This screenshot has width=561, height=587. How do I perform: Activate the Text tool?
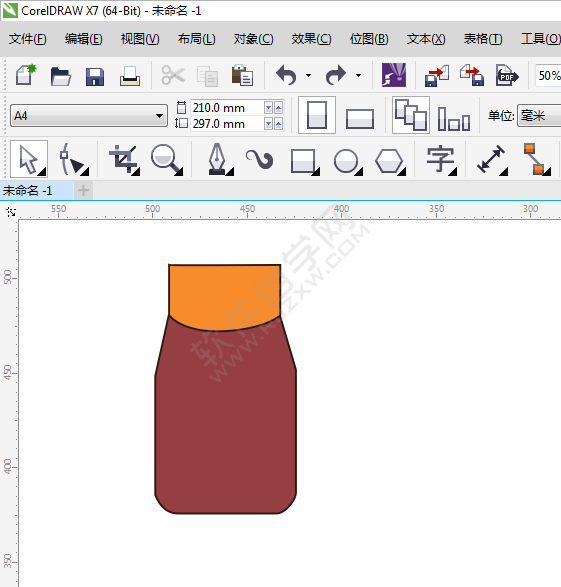click(x=441, y=159)
